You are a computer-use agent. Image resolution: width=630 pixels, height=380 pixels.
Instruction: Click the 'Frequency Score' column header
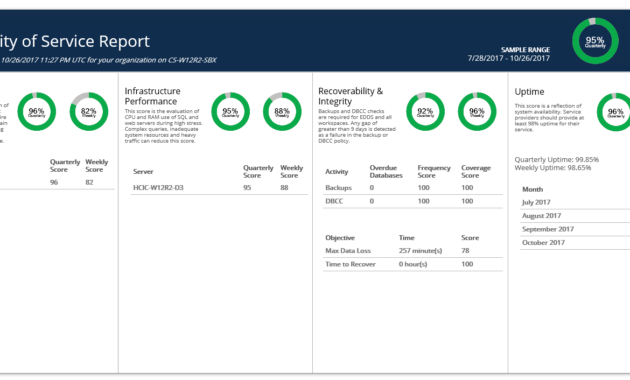pos(434,172)
